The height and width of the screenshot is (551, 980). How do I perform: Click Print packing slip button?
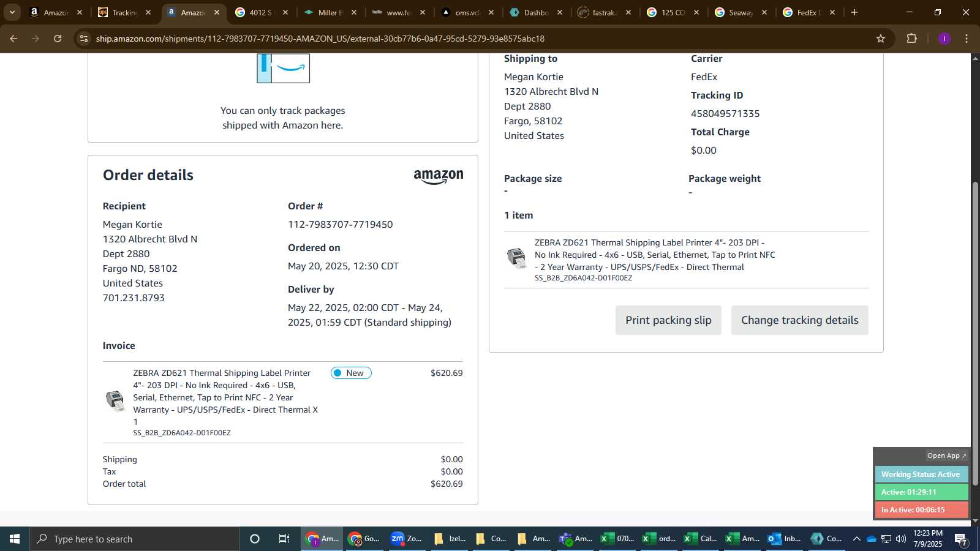coord(668,320)
